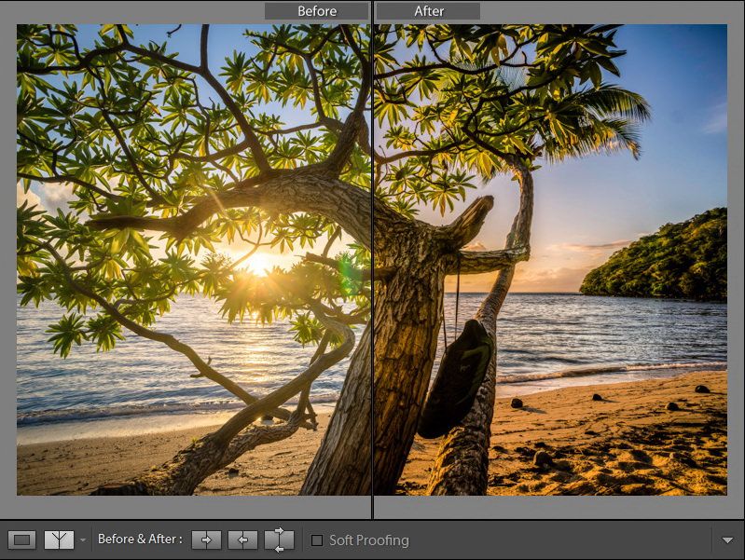Click the Before photo preview
The image size is (745, 560).
coord(194,260)
